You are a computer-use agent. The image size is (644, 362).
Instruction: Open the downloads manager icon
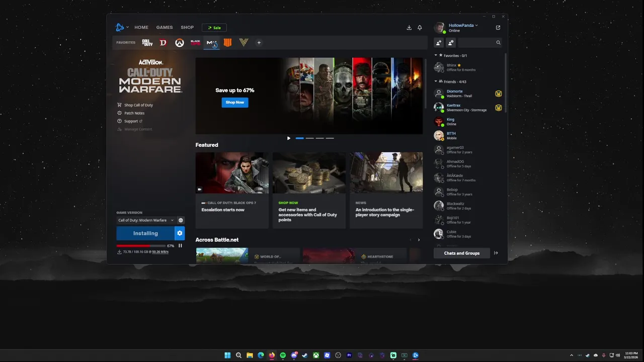[x=409, y=28]
